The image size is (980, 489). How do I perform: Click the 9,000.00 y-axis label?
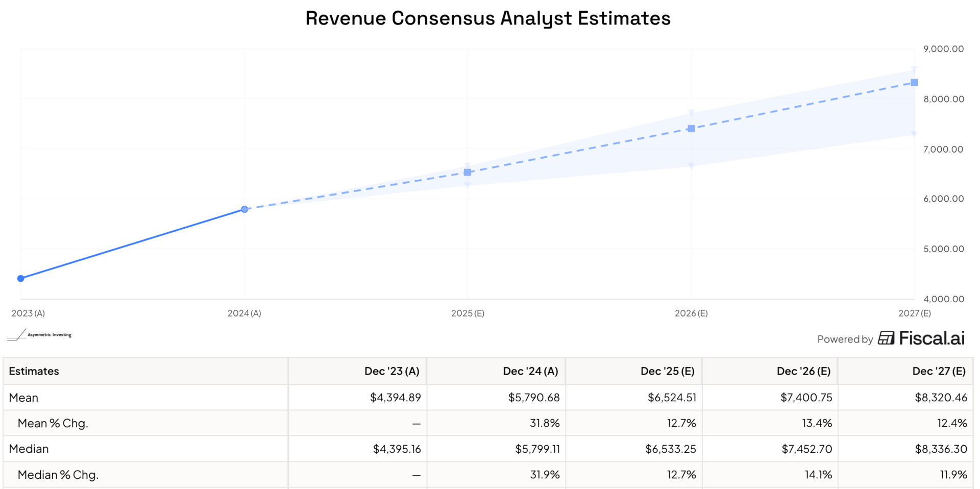[943, 49]
